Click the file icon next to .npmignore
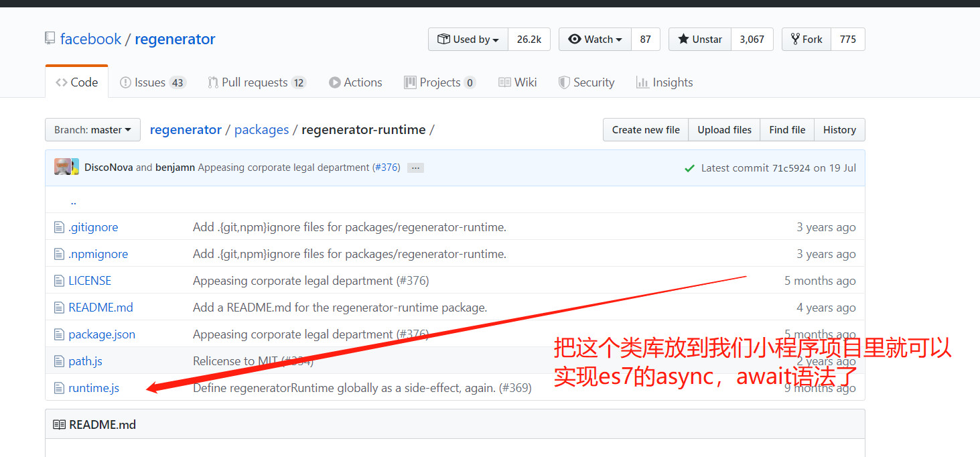Screen dimensions: 980x457 tap(59, 254)
